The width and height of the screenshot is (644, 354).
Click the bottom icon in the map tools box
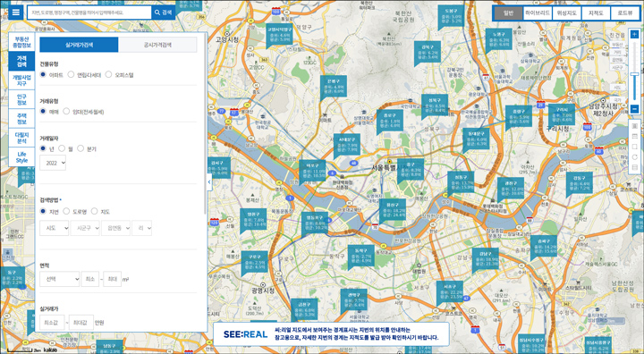(x=634, y=167)
